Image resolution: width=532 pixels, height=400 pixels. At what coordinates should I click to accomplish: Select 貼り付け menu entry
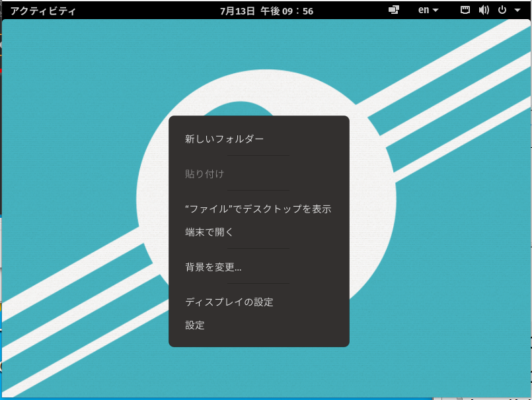[259, 174]
